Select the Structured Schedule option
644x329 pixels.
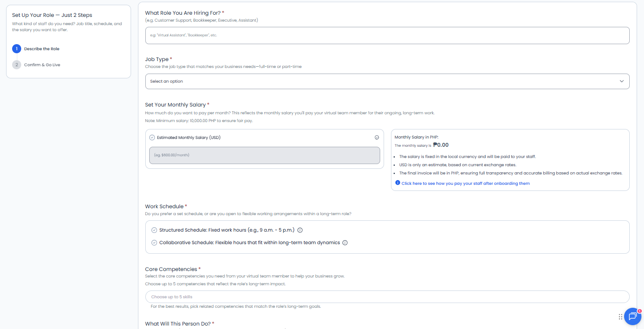click(x=154, y=230)
